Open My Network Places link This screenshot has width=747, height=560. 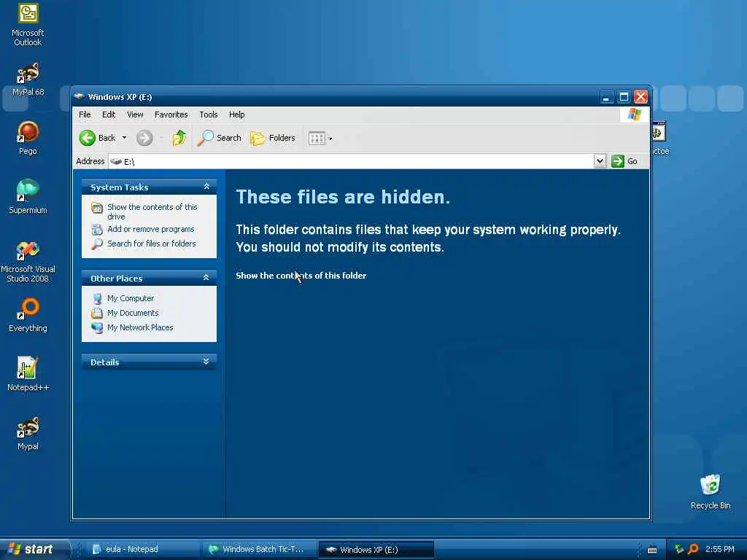140,327
